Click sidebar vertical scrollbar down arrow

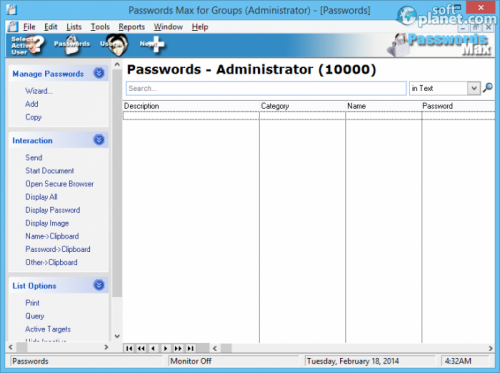pyautogui.click(x=117, y=336)
